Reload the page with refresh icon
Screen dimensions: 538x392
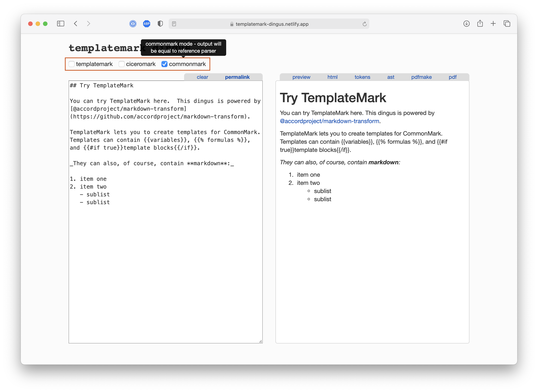point(365,24)
